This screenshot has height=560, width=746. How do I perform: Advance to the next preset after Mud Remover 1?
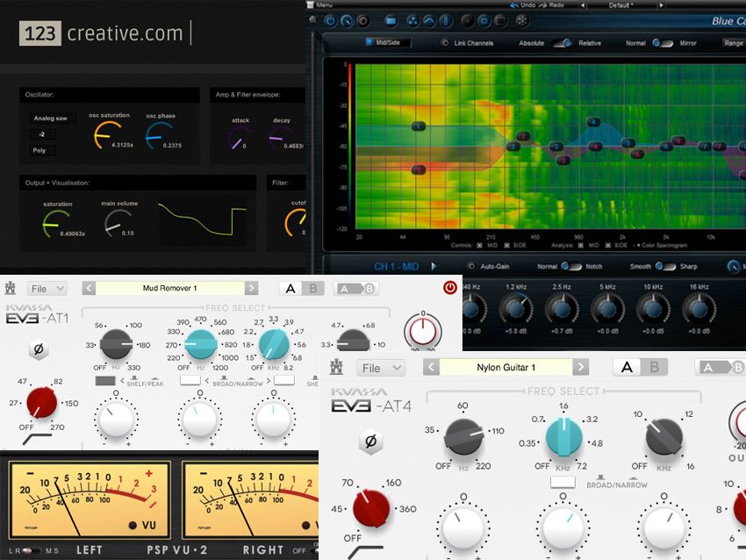point(252,287)
